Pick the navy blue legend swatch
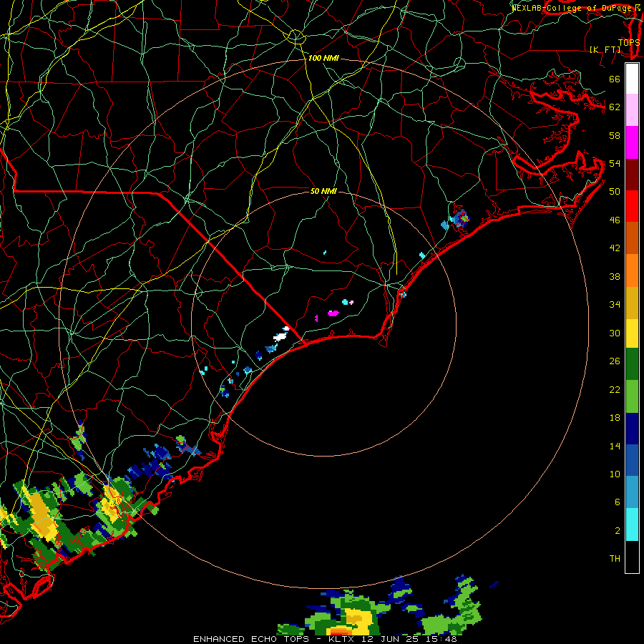The image size is (644, 644). coord(632,429)
